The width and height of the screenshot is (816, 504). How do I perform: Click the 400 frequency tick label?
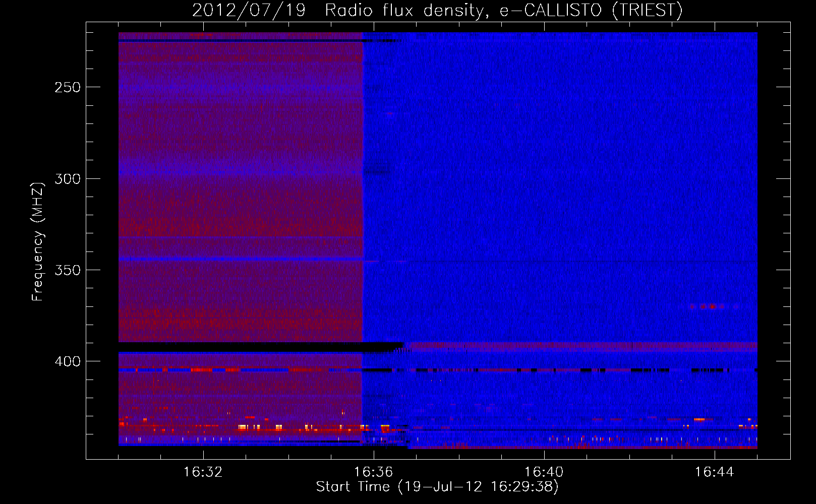tap(68, 361)
